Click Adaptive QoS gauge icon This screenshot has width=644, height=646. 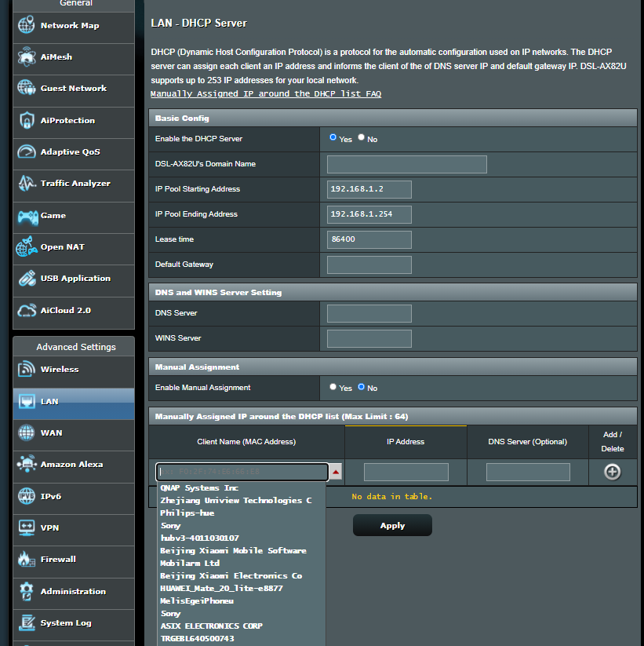click(x=27, y=151)
